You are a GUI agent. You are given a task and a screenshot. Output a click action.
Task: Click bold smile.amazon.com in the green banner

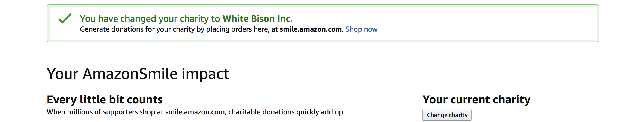[x=311, y=29]
